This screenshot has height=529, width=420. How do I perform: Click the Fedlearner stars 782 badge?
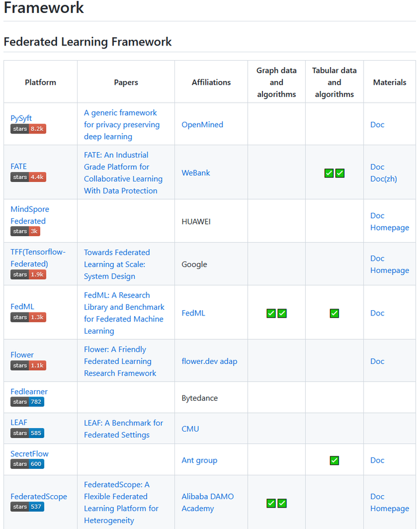tap(27, 402)
